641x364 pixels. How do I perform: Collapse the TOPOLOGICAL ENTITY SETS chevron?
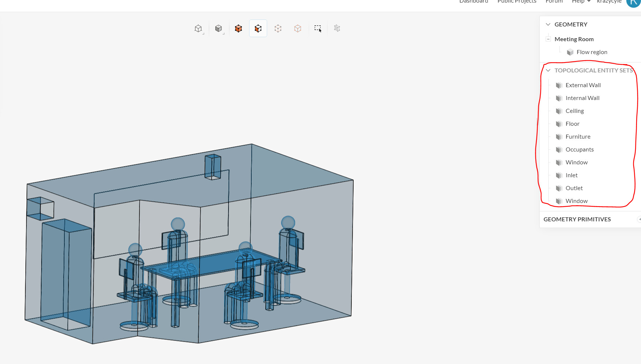coord(548,70)
